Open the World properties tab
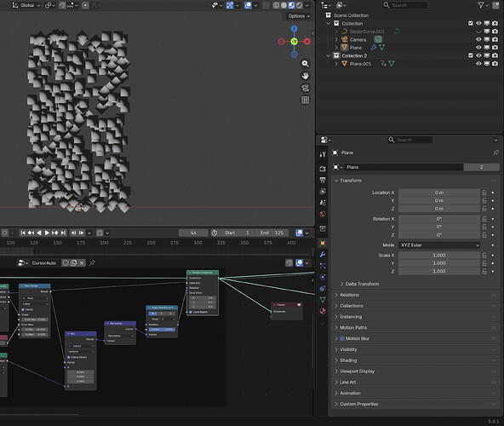Screen dimensions: 504x426 323,214
